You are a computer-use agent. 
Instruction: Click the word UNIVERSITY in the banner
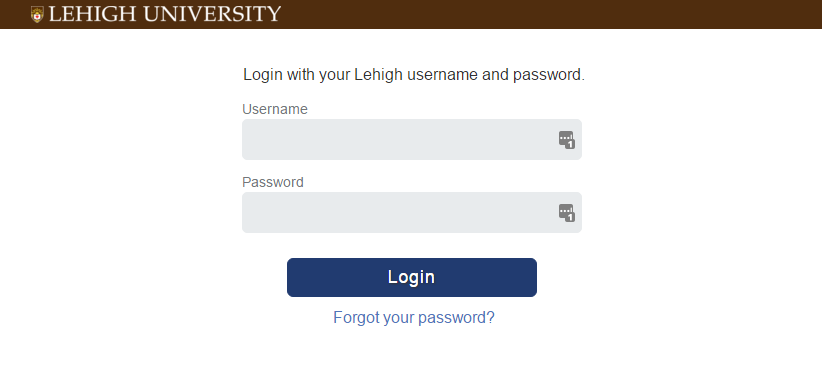coord(212,14)
